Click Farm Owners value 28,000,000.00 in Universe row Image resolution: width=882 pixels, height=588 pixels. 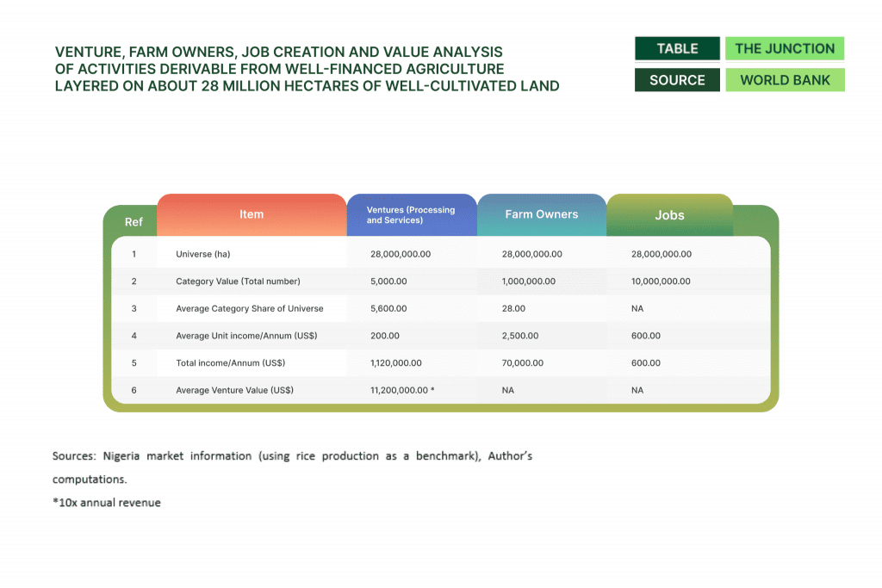click(531, 254)
